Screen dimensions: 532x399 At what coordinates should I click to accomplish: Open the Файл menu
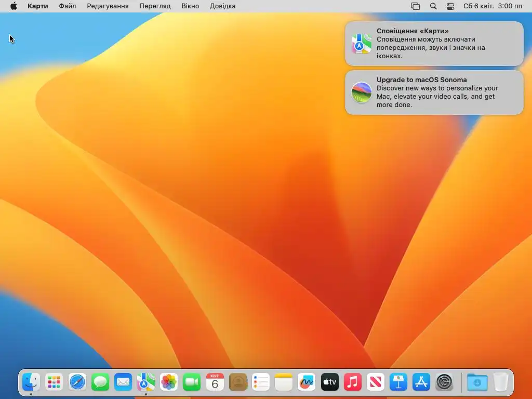point(67,6)
